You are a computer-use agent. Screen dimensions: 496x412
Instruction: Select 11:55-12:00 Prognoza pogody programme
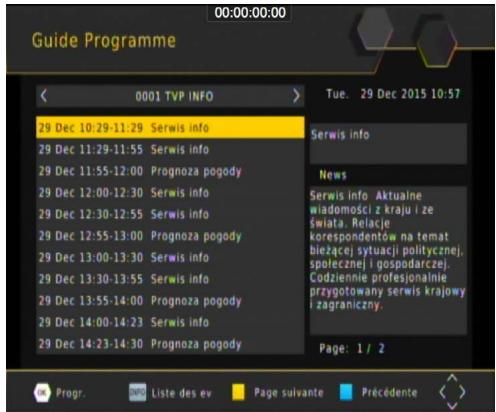170,171
